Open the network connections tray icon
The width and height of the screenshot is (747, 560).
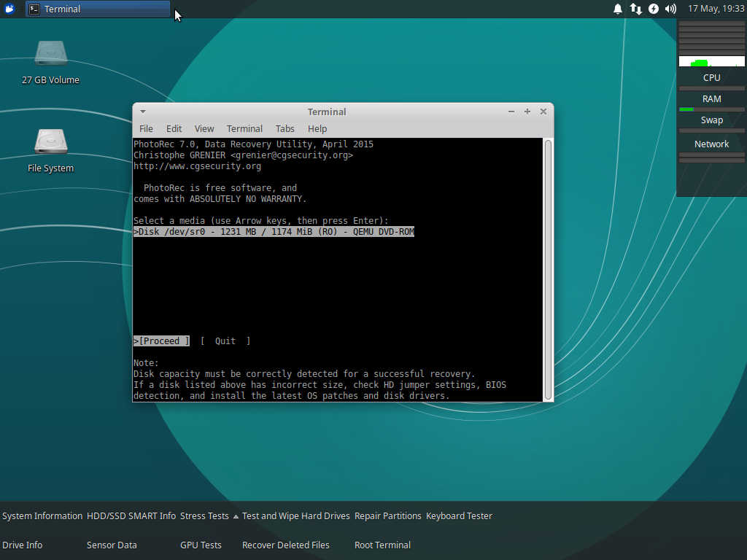point(635,9)
